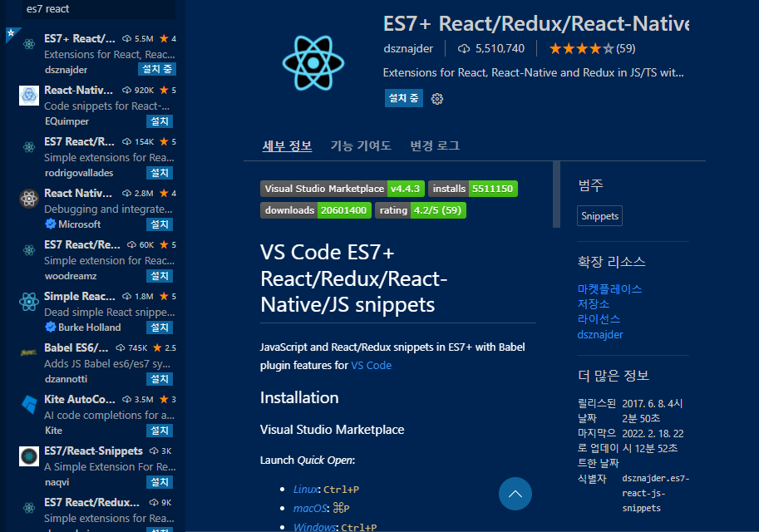The height and width of the screenshot is (532, 759).
Task: Click the React Native Tools Microsoft icon
Action: pyautogui.click(x=29, y=199)
